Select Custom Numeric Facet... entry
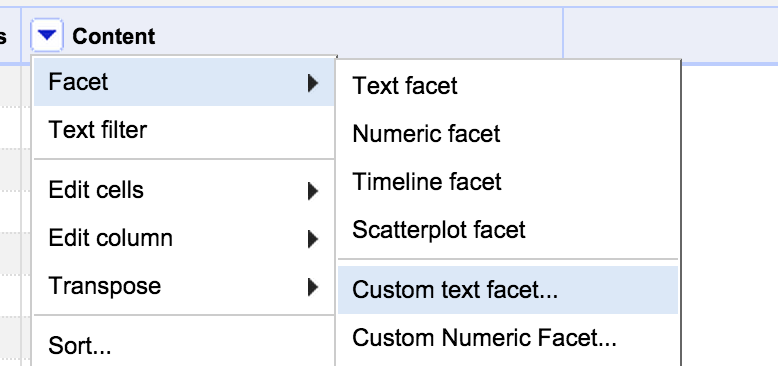This screenshot has width=778, height=366. pos(508,338)
